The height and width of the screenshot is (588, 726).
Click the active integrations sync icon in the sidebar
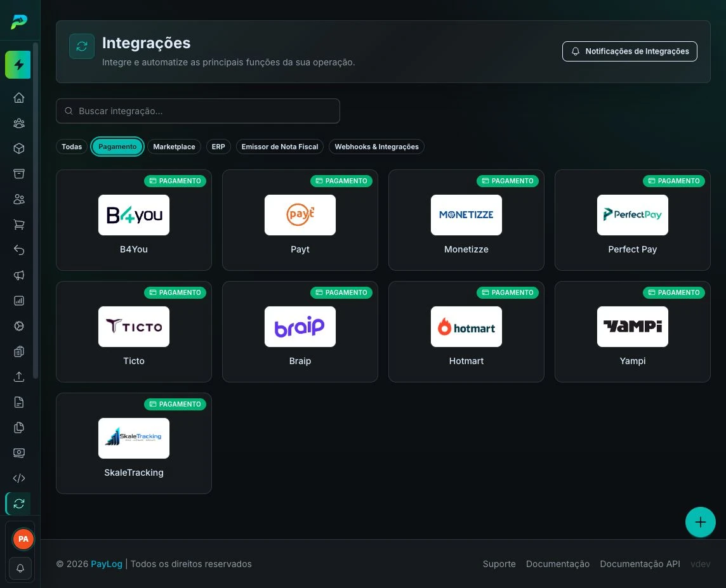(x=18, y=504)
